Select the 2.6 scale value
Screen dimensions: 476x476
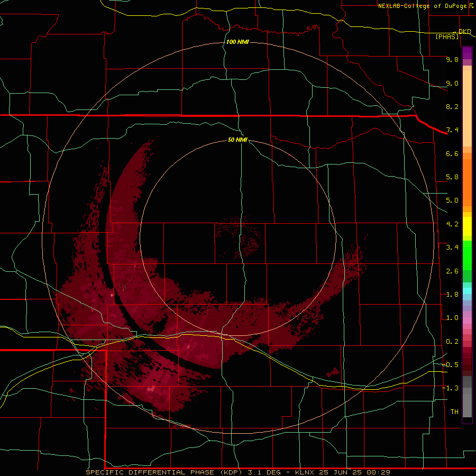[x=452, y=271]
